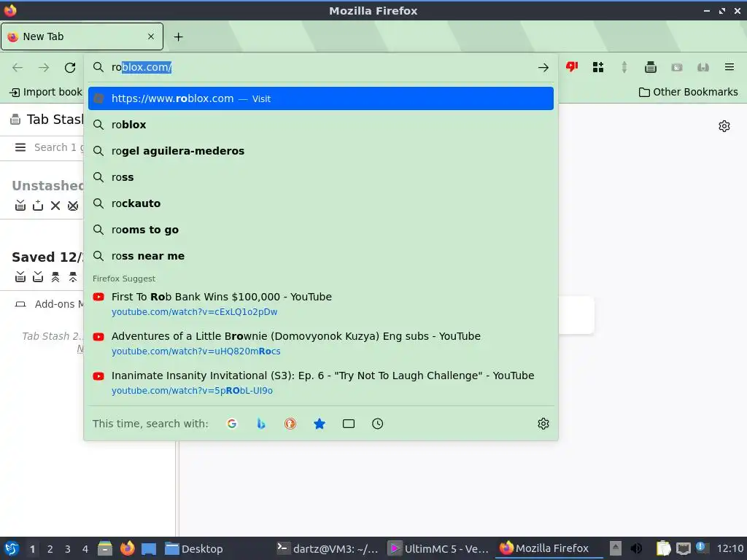Open Desktop folder from taskbar

click(x=194, y=548)
